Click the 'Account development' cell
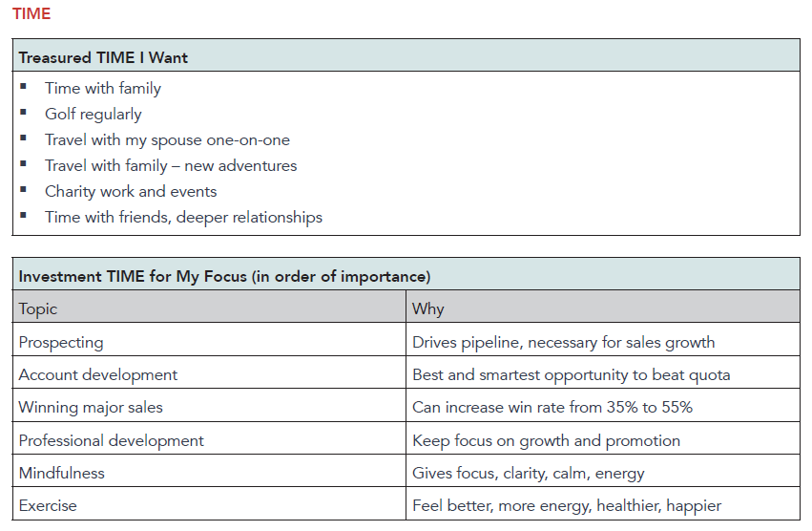812x531 pixels. (98, 374)
